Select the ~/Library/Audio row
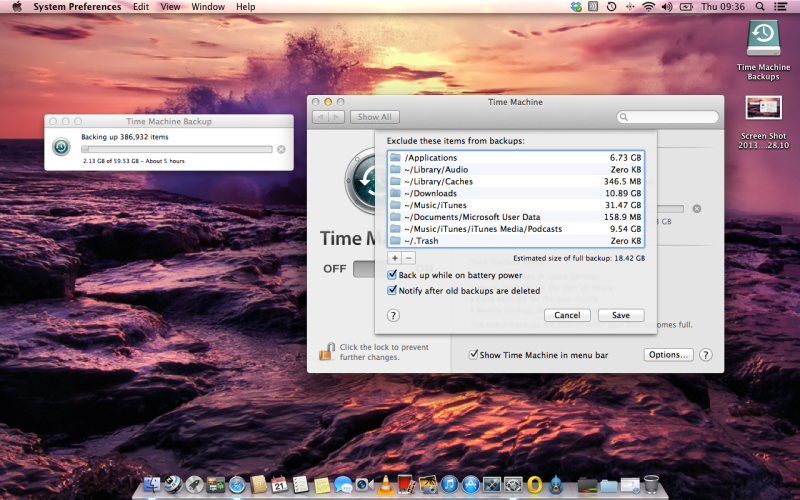Viewport: 800px width, 500px height. click(515, 169)
